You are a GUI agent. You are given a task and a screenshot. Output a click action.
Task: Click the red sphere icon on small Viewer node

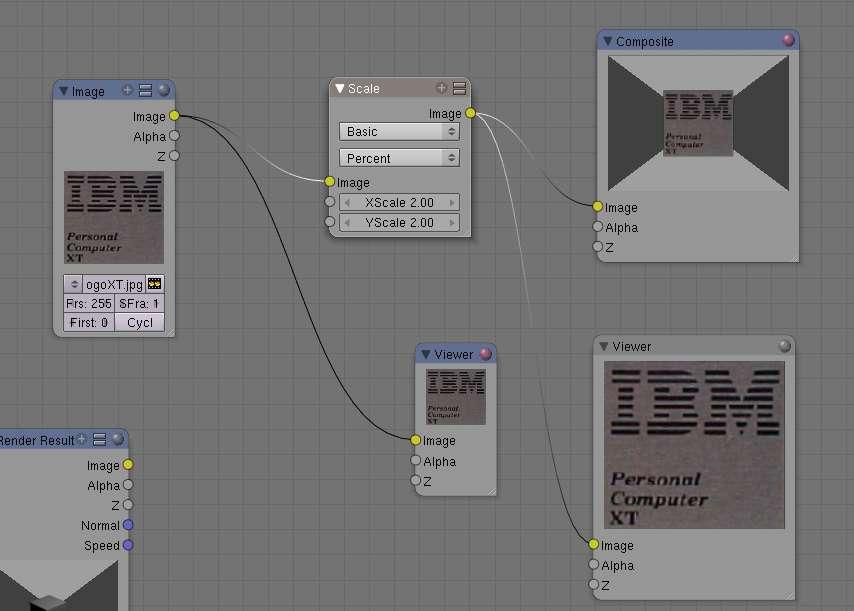[x=485, y=354]
